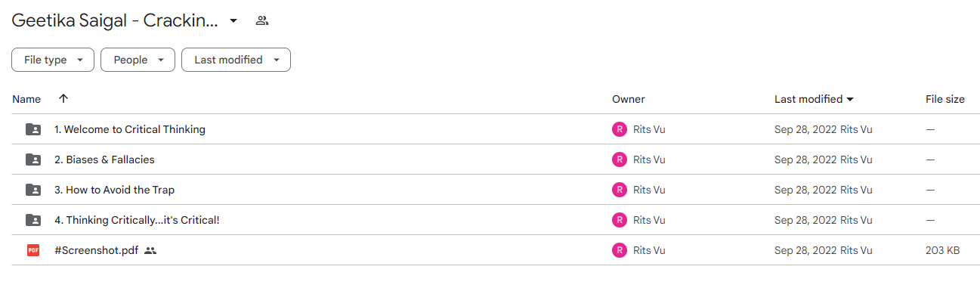
Task: Select the #Screenshot.pdf file name
Action: [97, 250]
